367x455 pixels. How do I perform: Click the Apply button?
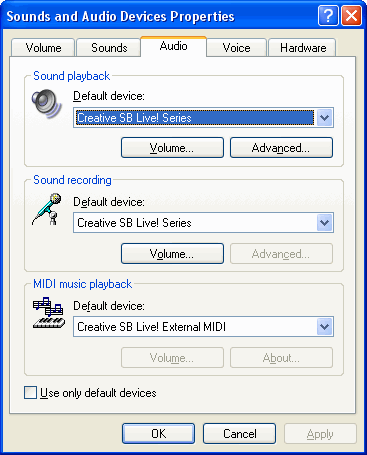(x=320, y=434)
